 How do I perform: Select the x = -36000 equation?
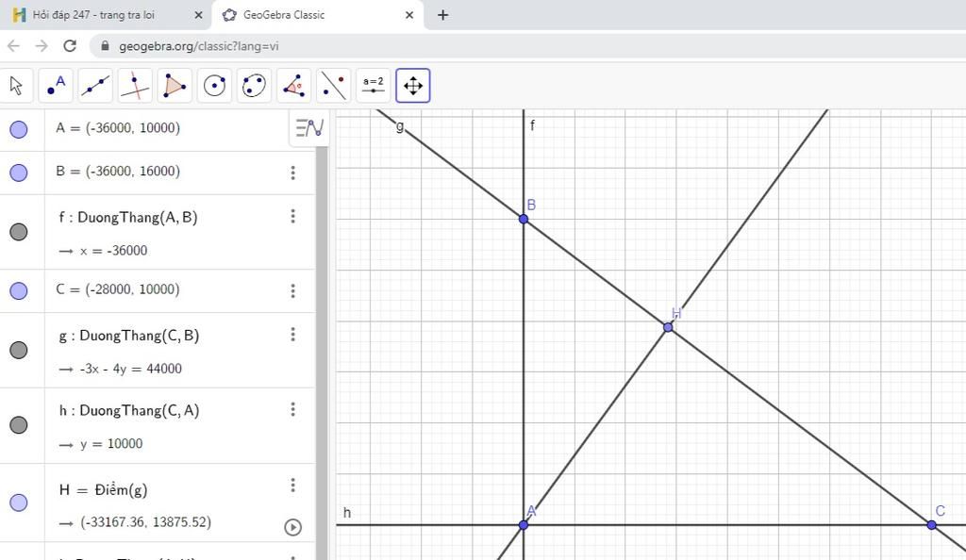click(x=113, y=251)
